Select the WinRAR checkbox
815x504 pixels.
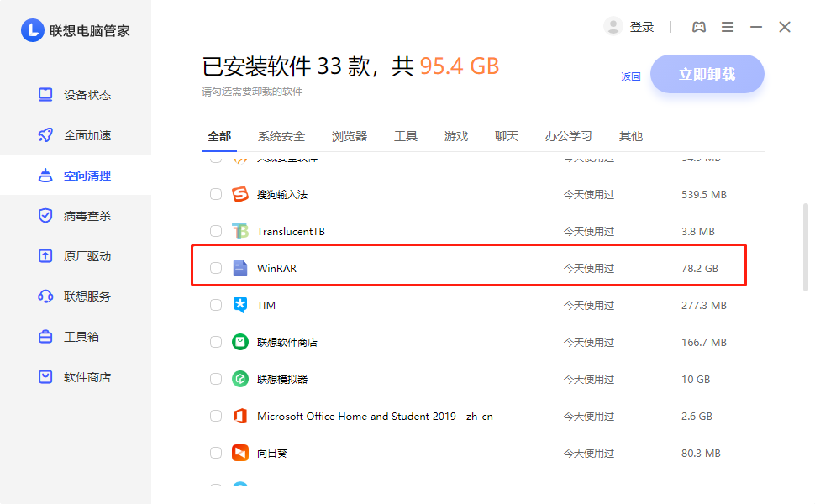pyautogui.click(x=216, y=268)
